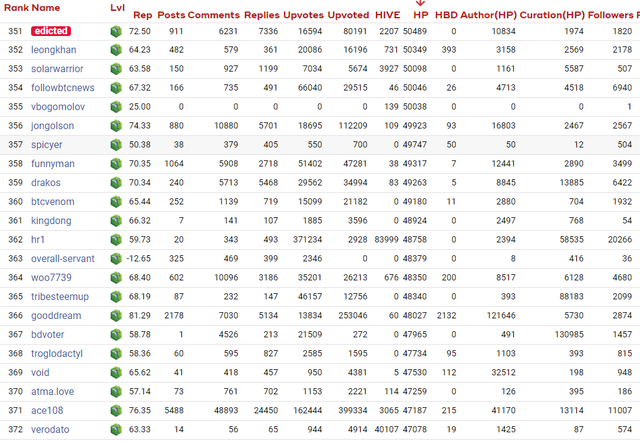The height and width of the screenshot is (442, 640).
Task: Click spicyer's level cube icon
Action: pos(116,144)
